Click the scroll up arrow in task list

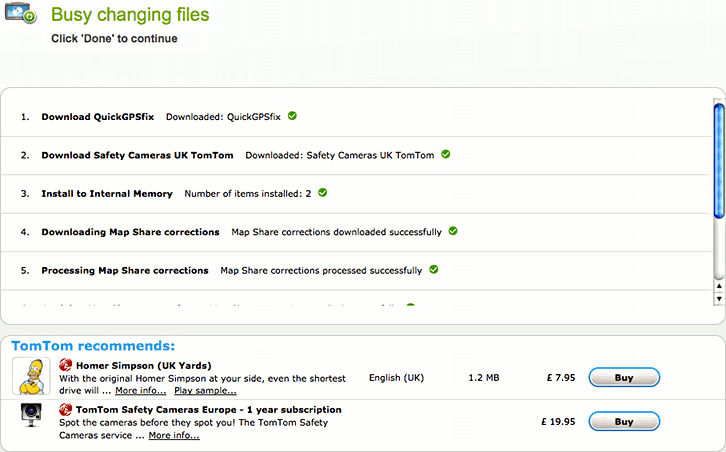718,285
